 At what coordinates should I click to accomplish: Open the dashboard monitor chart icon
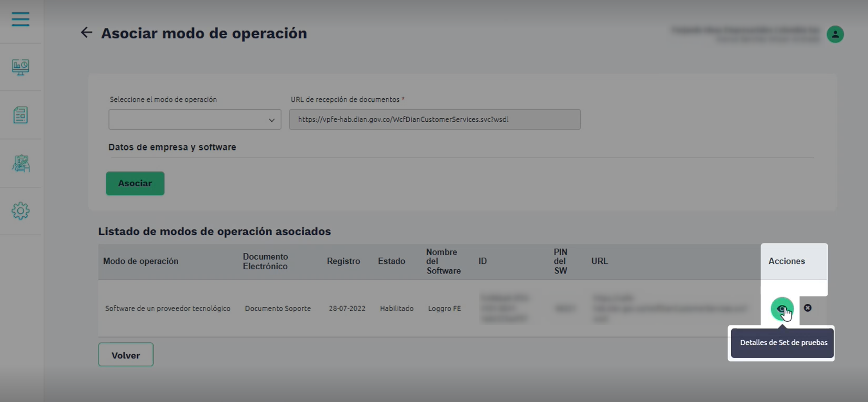20,67
